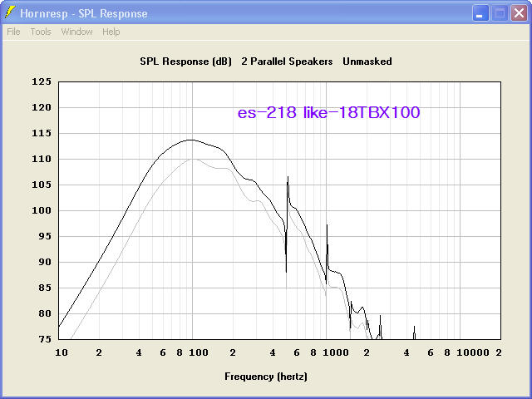532x399 pixels.
Task: Click the 10000 frequency axis label
Action: (x=473, y=352)
